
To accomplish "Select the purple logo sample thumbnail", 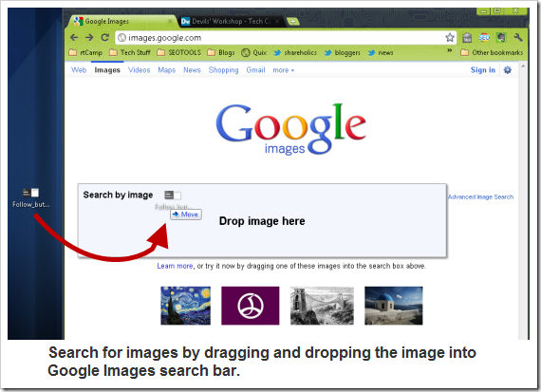I will point(251,306).
